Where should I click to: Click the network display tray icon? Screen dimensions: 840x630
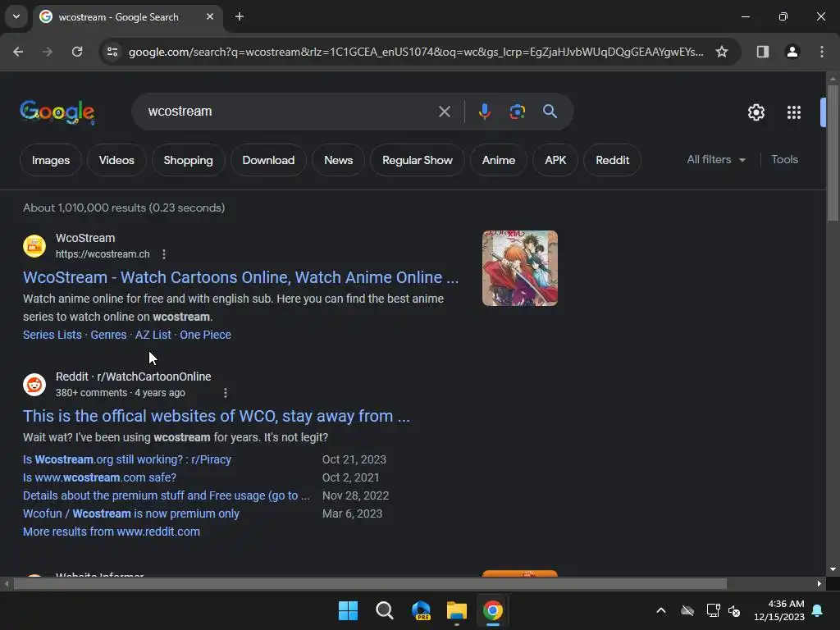pyautogui.click(x=713, y=610)
